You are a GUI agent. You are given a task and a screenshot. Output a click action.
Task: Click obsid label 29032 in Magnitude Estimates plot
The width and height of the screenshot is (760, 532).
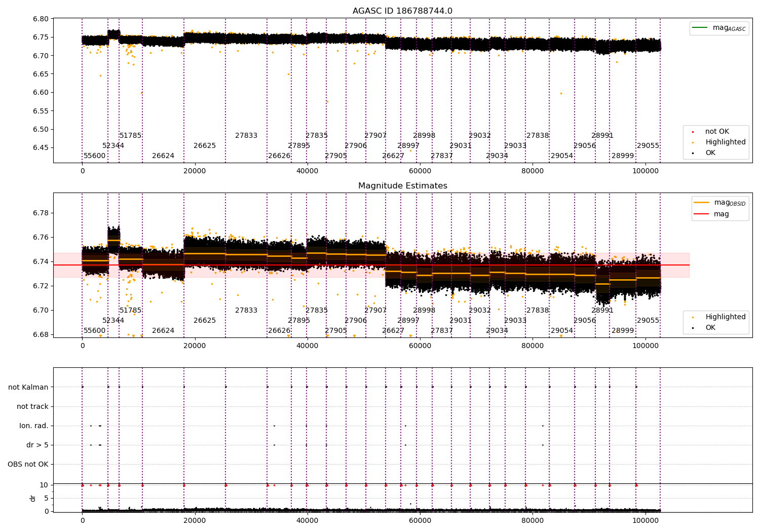(x=480, y=310)
